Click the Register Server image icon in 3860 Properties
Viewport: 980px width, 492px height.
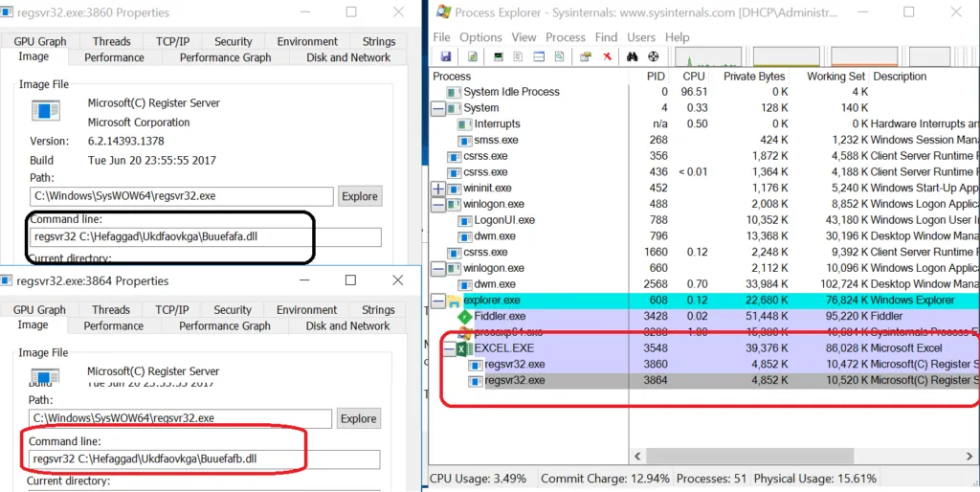(x=44, y=111)
